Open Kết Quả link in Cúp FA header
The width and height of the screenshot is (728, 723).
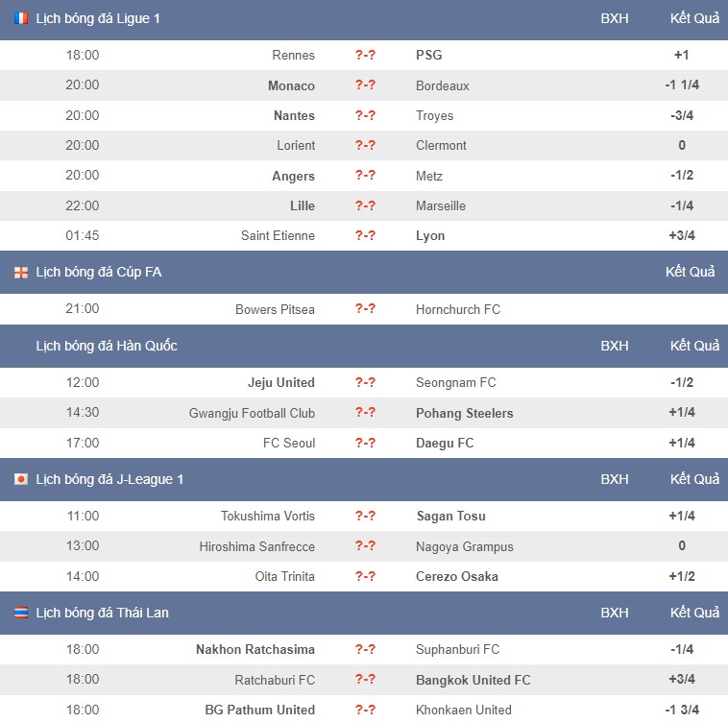click(x=690, y=272)
